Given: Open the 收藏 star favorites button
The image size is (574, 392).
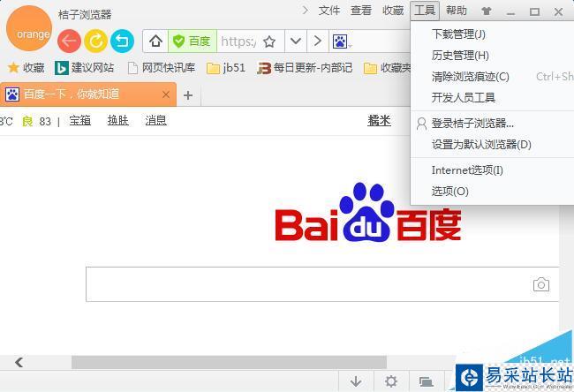Looking at the screenshot, I should pos(26,68).
